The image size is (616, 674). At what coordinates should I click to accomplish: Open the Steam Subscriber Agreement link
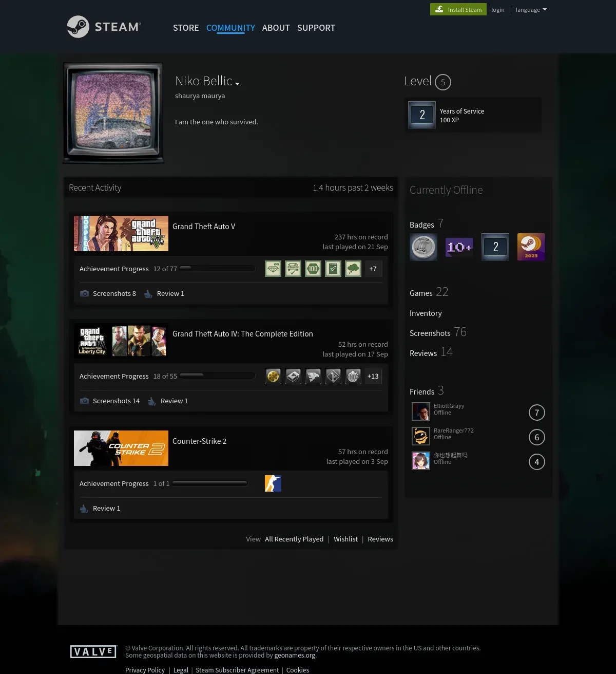(237, 670)
